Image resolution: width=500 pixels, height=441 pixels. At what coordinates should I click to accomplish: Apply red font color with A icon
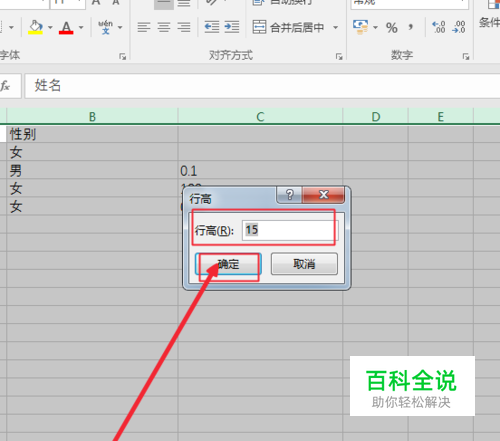66,27
